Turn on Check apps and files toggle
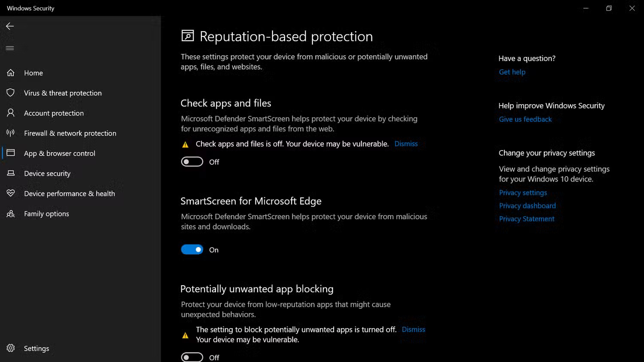Screen dimensions: 644x362 click(x=192, y=162)
